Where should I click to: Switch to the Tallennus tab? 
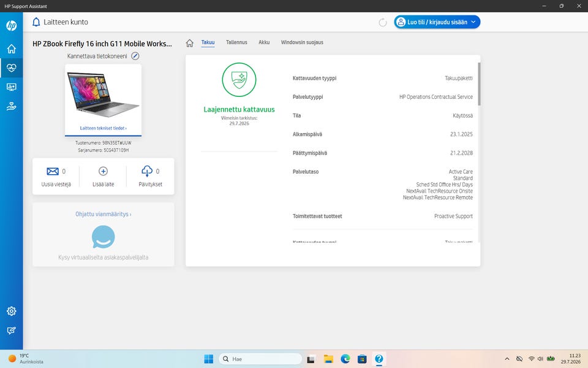236,42
